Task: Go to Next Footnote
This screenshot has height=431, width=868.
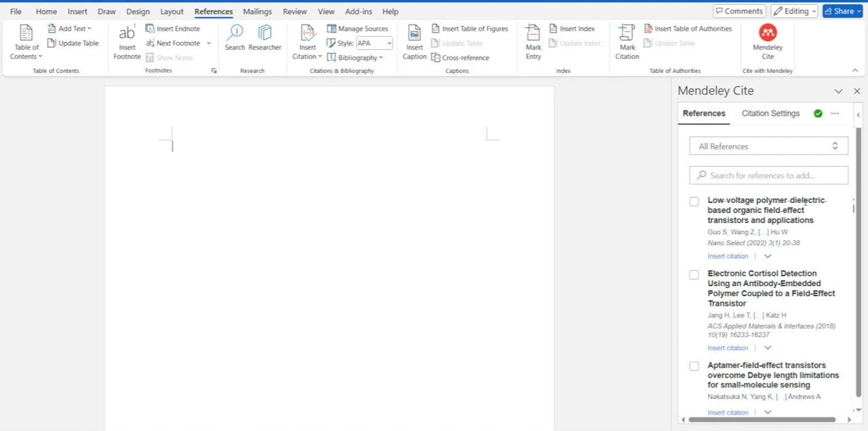Action: click(173, 43)
